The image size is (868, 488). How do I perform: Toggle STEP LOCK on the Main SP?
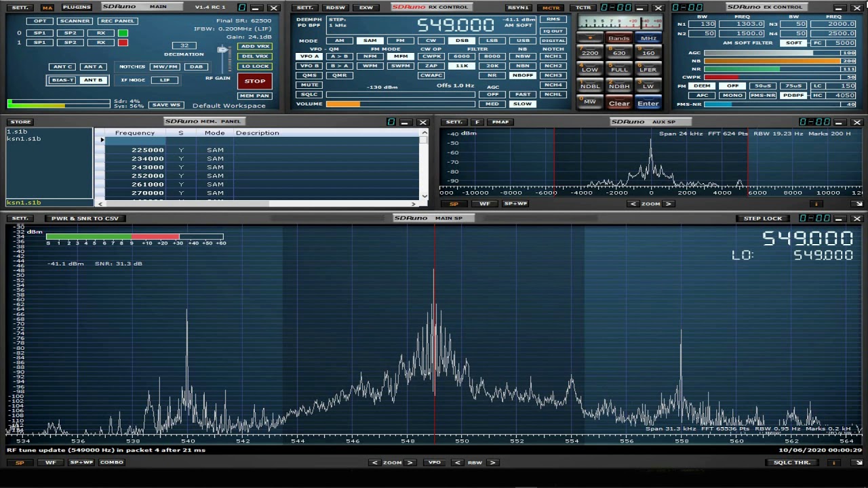coord(763,218)
